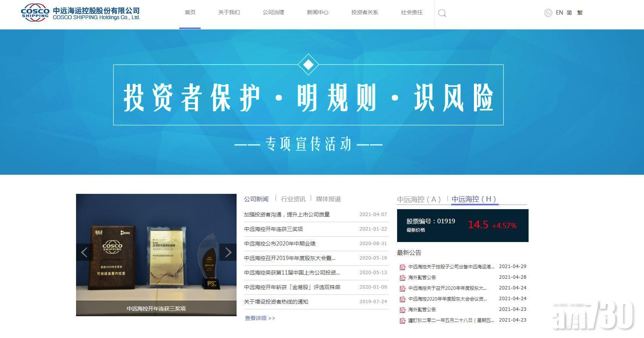Advance carousel with right arrow

[228, 252]
